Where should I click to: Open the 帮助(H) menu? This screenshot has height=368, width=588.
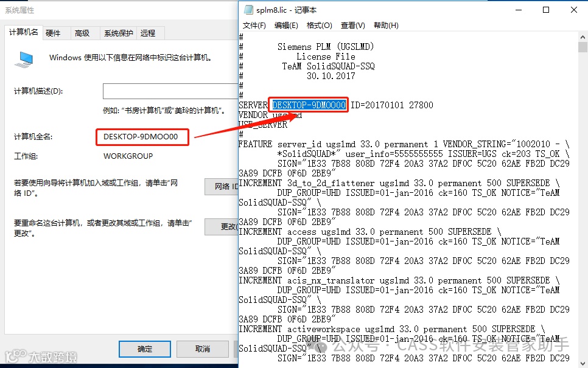click(386, 25)
